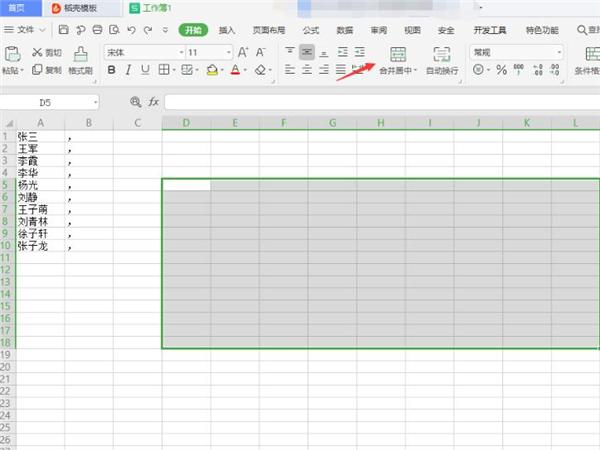Switch to the 插入 ribbon tab
Image resolution: width=600 pixels, height=450 pixels.
tap(227, 30)
